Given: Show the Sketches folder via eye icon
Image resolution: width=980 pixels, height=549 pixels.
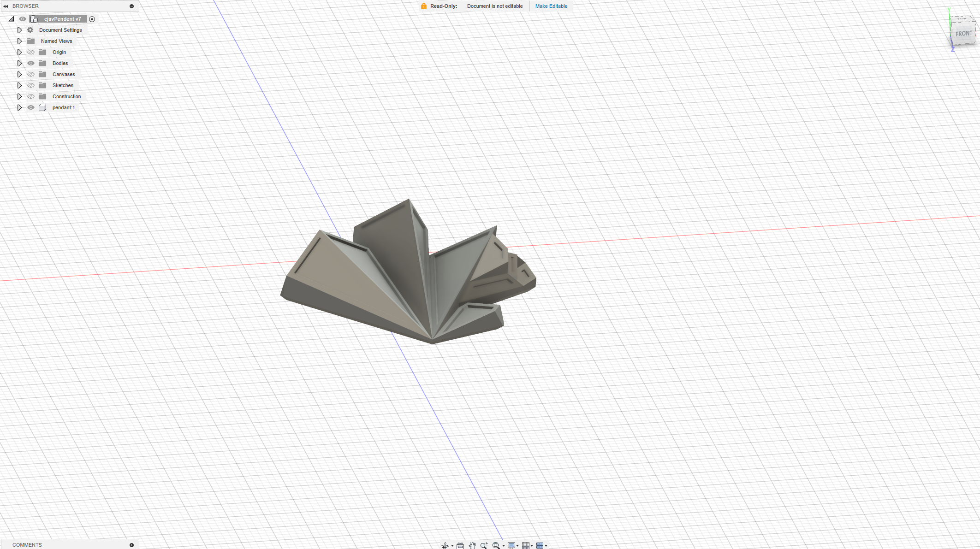Looking at the screenshot, I should pyautogui.click(x=31, y=85).
